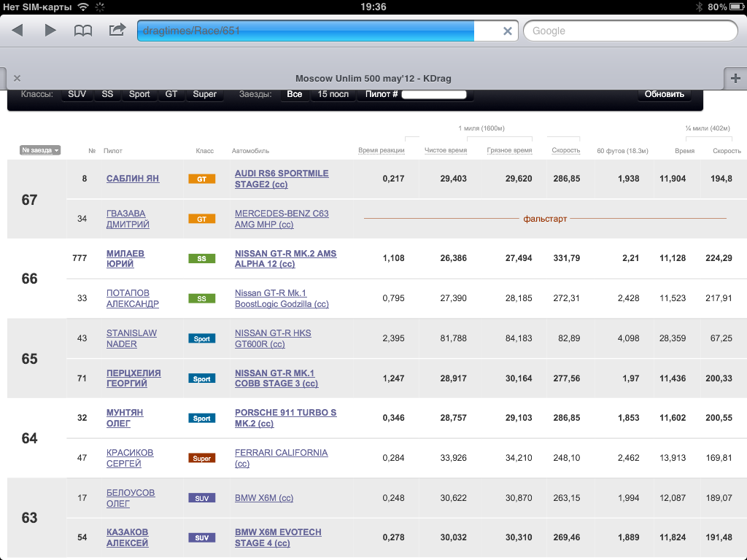Click race number 67 cell
The width and height of the screenshot is (747, 560).
36,199
